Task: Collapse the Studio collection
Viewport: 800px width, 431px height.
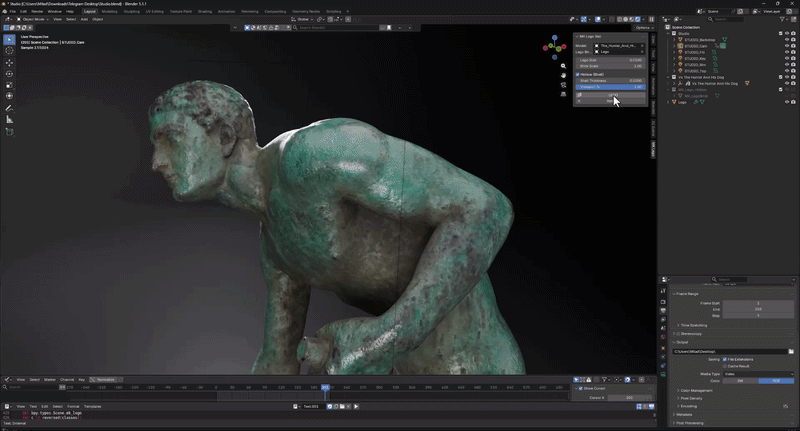Action: 668,33
